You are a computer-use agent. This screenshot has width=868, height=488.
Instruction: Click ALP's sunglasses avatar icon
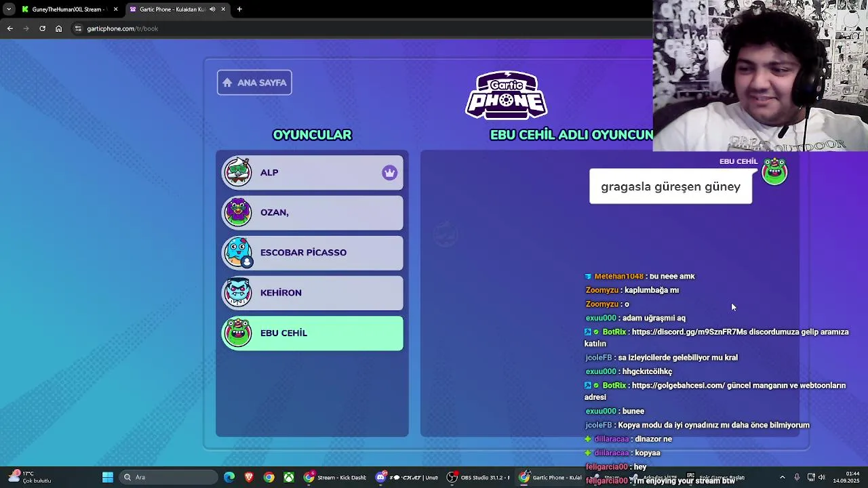(x=238, y=172)
